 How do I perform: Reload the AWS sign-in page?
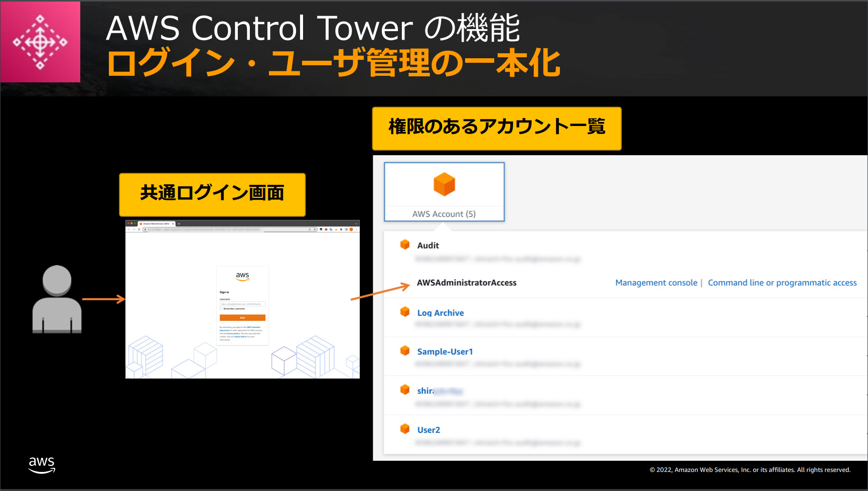(x=139, y=229)
